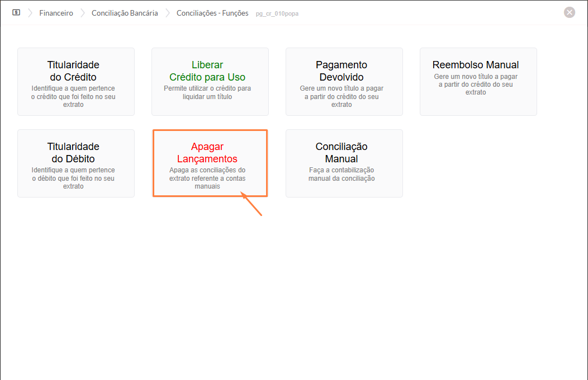Click description text under Liberar Crédito para Uso

(x=207, y=92)
